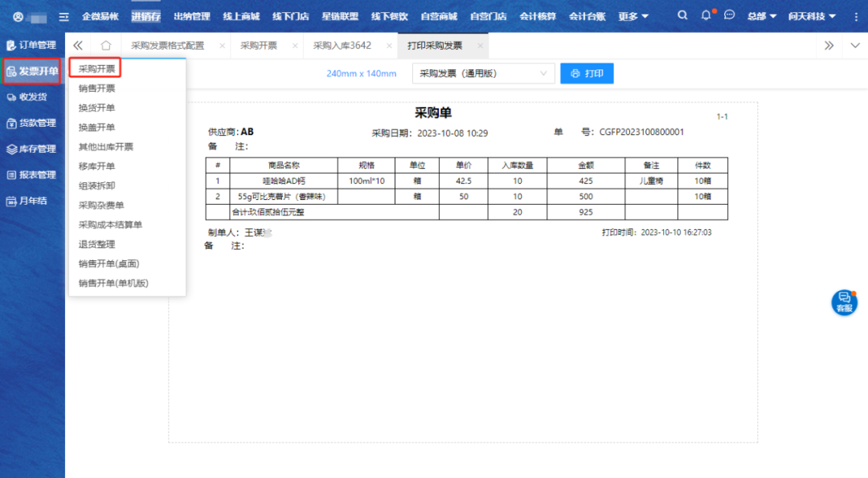
Task: Go to the home tab icon
Action: pyautogui.click(x=106, y=46)
